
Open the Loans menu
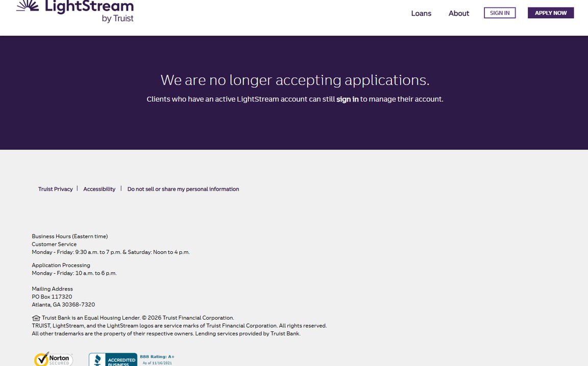tap(421, 13)
